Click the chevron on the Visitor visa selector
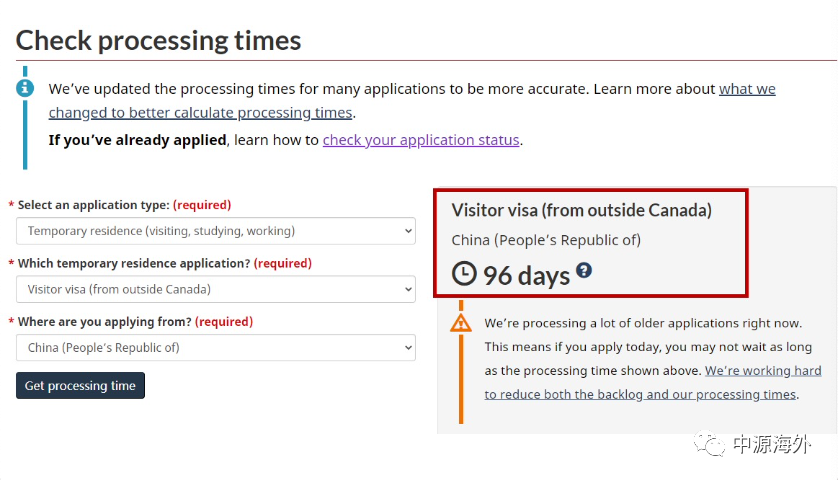The width and height of the screenshot is (838, 480). tap(408, 290)
